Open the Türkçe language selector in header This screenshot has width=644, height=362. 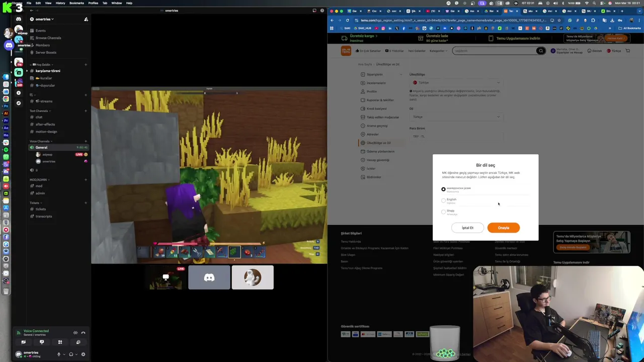[614, 51]
